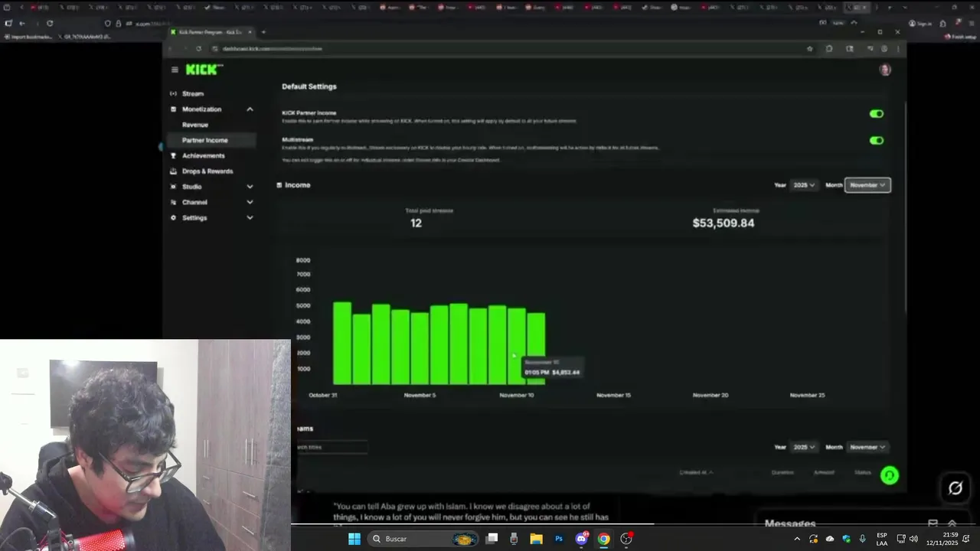980x551 pixels.
Task: Click the Sign in button in background browser
Action: 921,24
